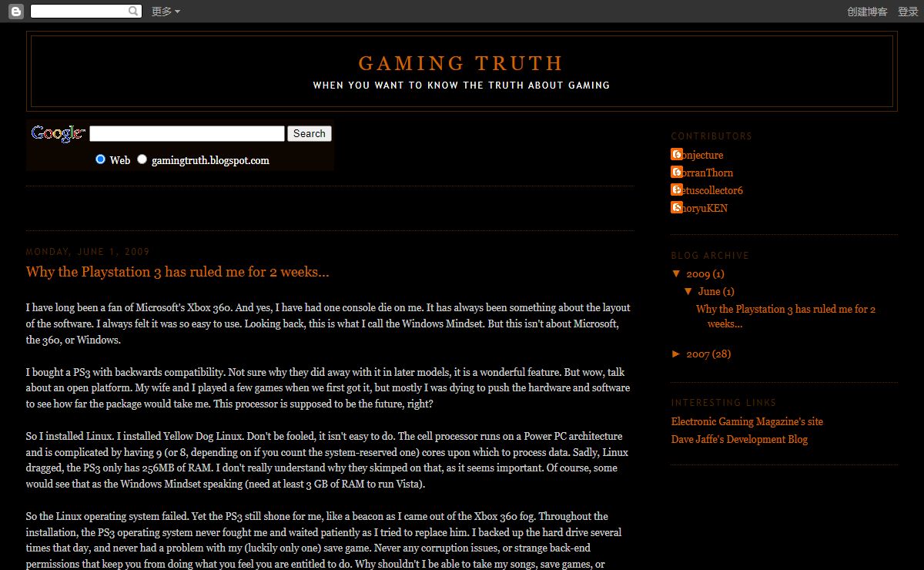Select the gamingtruth.blogspot.com radio button

tap(142, 159)
